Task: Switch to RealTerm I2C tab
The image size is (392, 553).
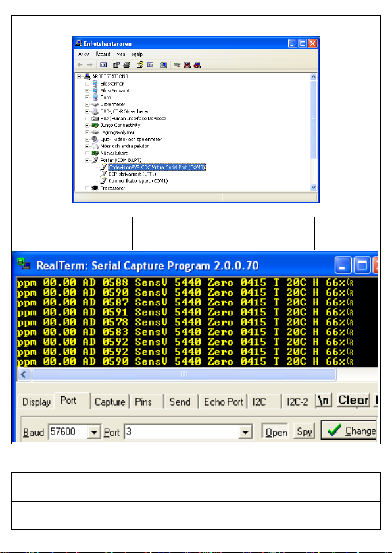Action: [264, 402]
